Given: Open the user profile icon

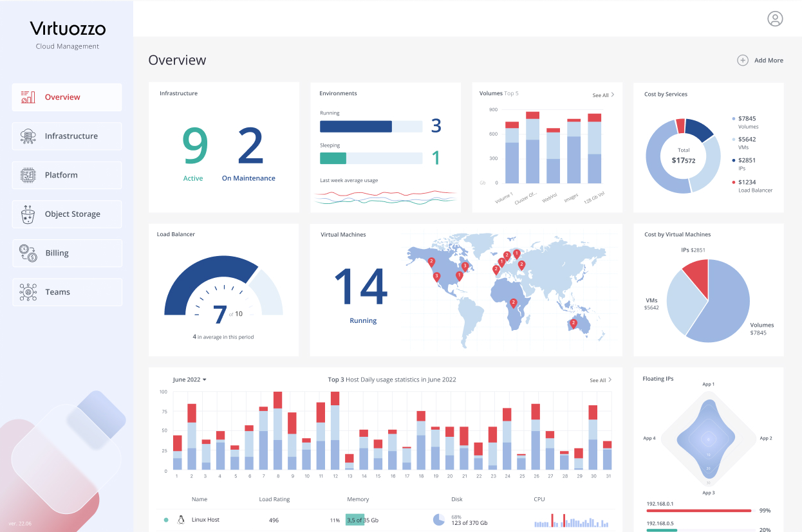Looking at the screenshot, I should [775, 19].
